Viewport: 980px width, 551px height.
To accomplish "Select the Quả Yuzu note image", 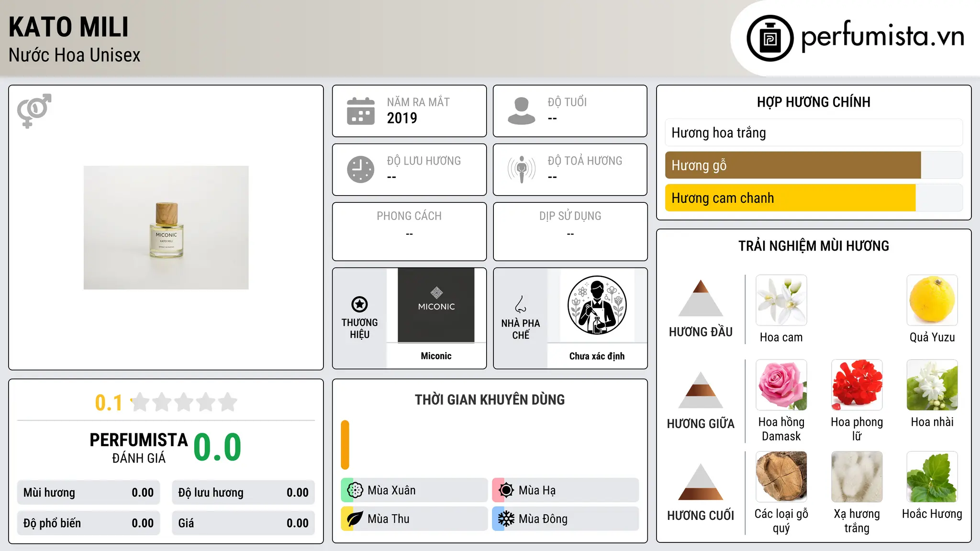I will 932,300.
